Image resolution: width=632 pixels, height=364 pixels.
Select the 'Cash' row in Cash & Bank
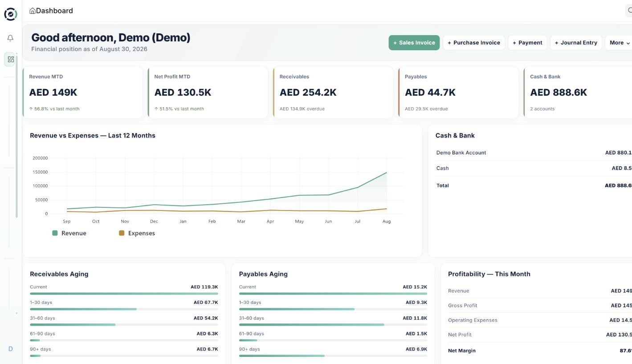click(x=534, y=168)
